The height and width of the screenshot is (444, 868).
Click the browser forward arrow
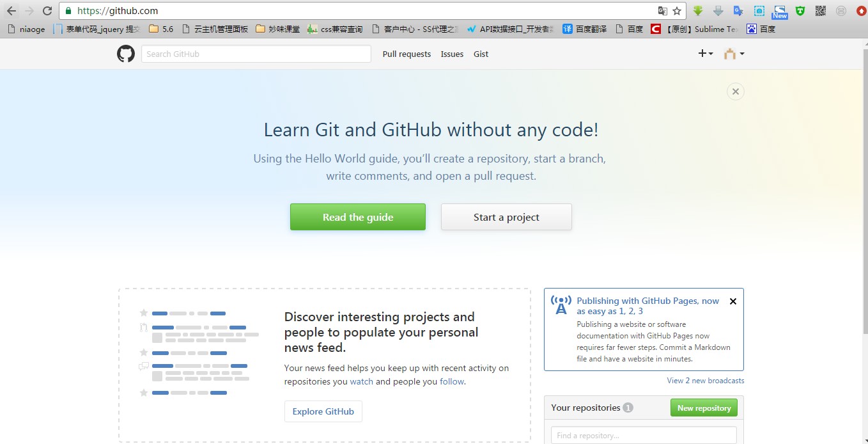[x=29, y=11]
